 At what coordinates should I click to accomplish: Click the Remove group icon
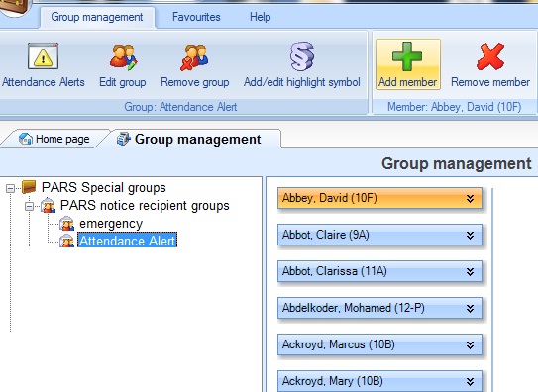pyautogui.click(x=194, y=57)
